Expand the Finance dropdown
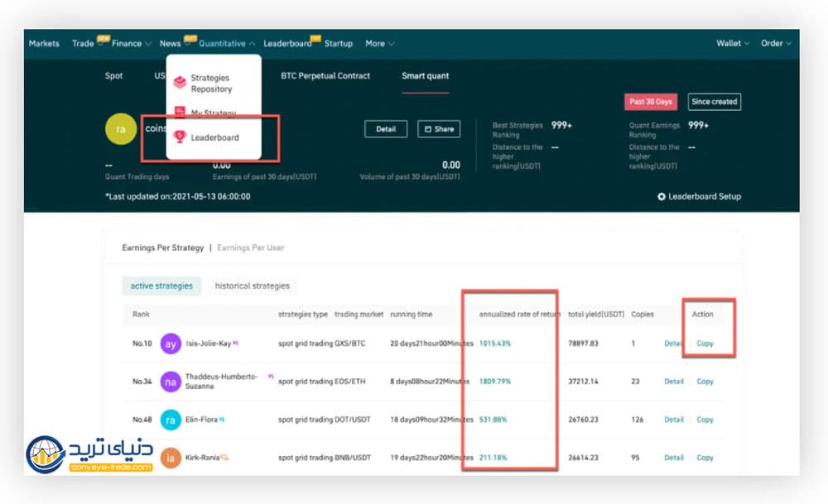This screenshot has height=504, width=828. tap(131, 43)
